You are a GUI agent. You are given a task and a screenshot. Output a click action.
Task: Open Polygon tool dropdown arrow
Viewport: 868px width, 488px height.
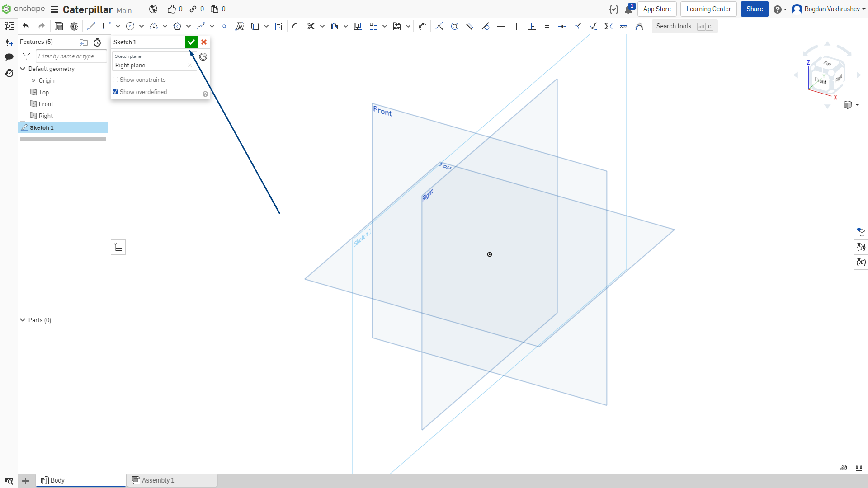pyautogui.click(x=189, y=26)
